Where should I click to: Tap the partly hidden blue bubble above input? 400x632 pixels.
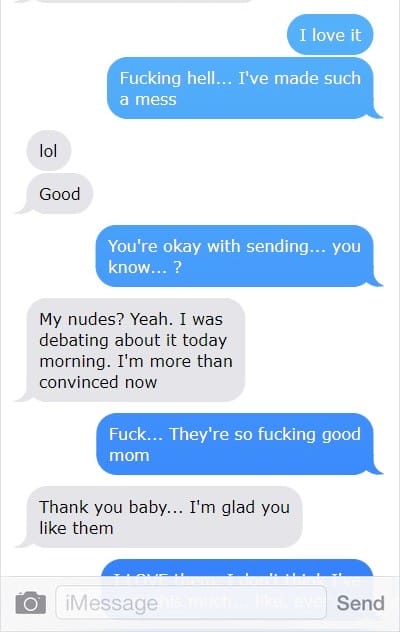[x=237, y=568]
